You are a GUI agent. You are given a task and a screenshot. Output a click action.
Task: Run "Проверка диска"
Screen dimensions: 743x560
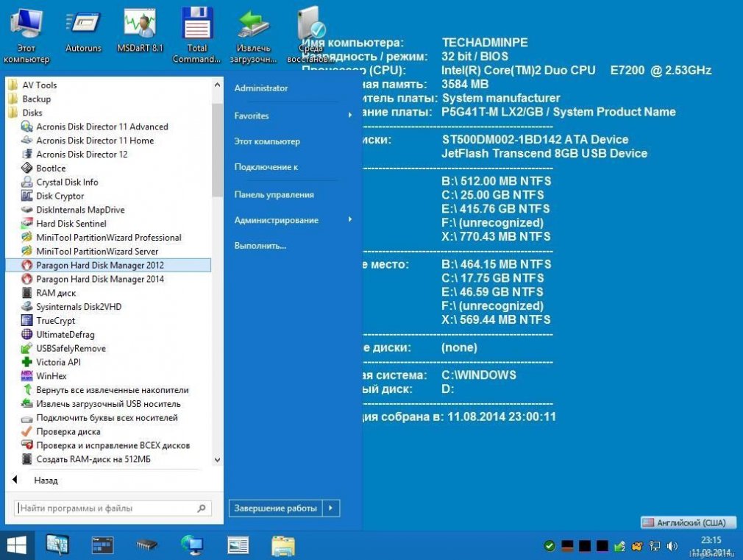[x=68, y=431]
